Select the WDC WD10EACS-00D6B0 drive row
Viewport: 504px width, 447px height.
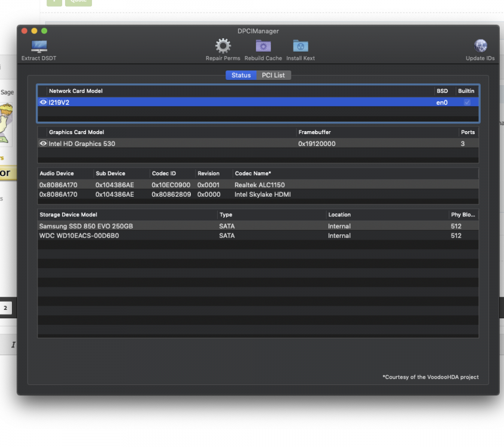pyautogui.click(x=258, y=235)
